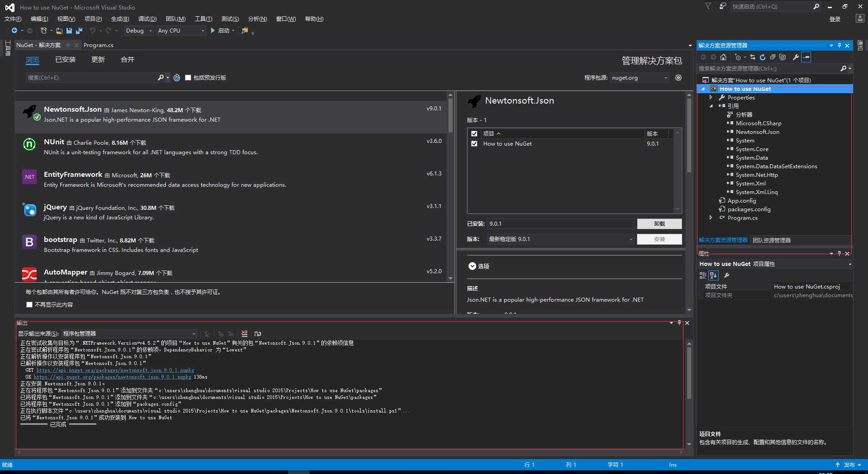The width and height of the screenshot is (868, 474).
Task: Click the Install button in package details
Action: [659, 239]
